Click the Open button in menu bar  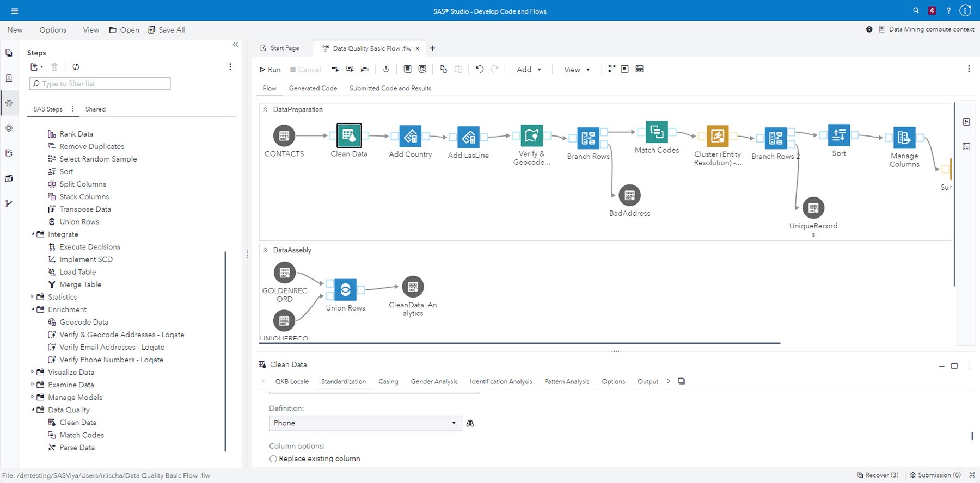pos(124,30)
